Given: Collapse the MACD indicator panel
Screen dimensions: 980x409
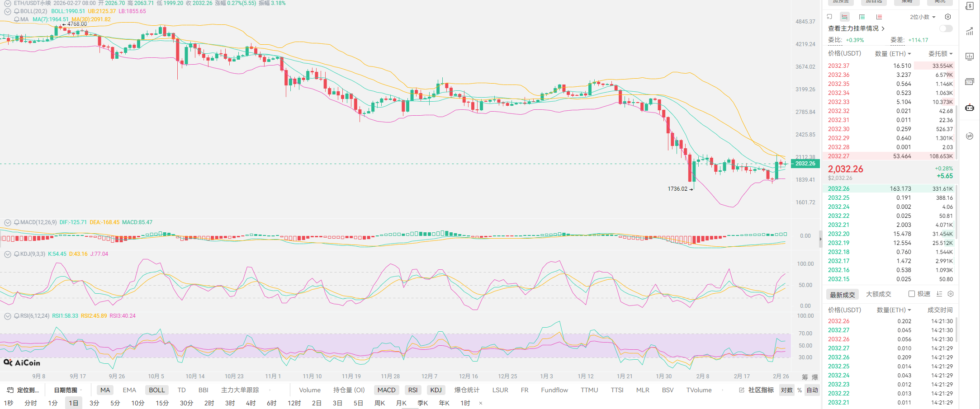Looking at the screenshot, I should click(8, 222).
